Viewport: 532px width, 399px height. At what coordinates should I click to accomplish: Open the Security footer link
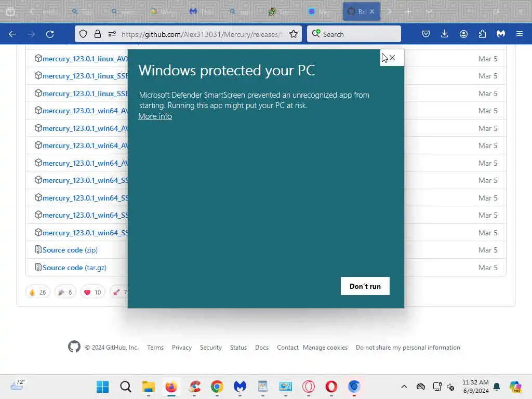(211, 348)
